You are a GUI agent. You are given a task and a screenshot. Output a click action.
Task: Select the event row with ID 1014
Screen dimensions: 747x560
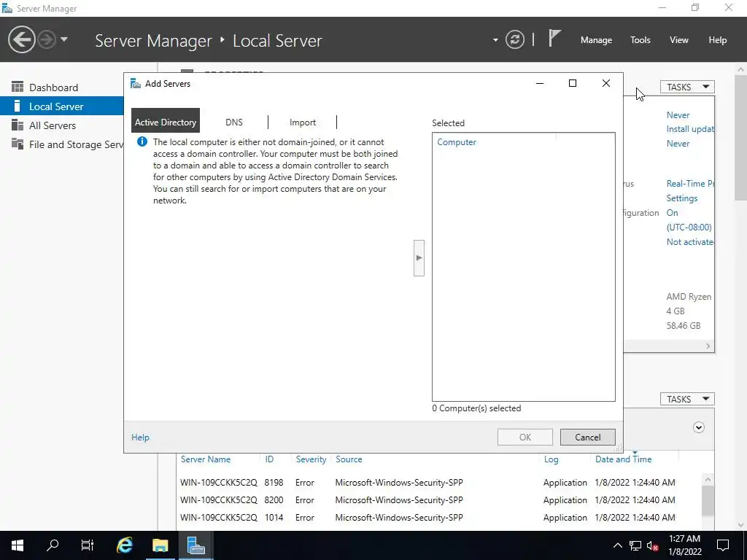tap(438, 517)
